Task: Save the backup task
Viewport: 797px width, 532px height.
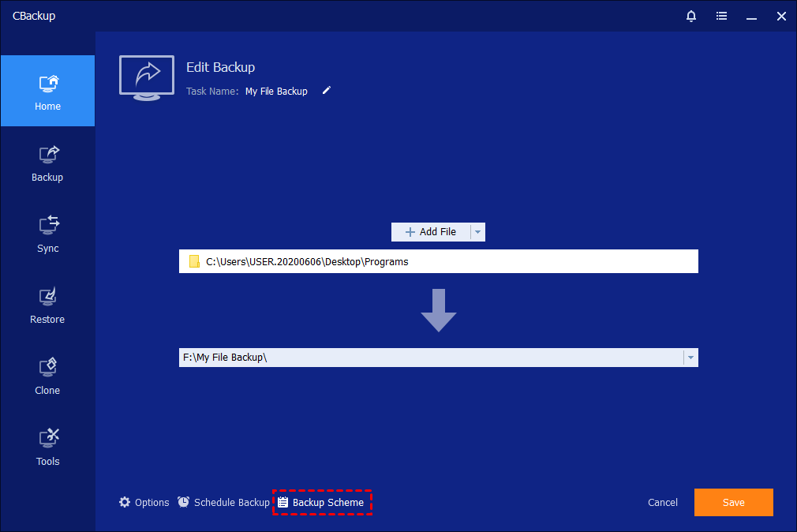Action: tap(733, 502)
